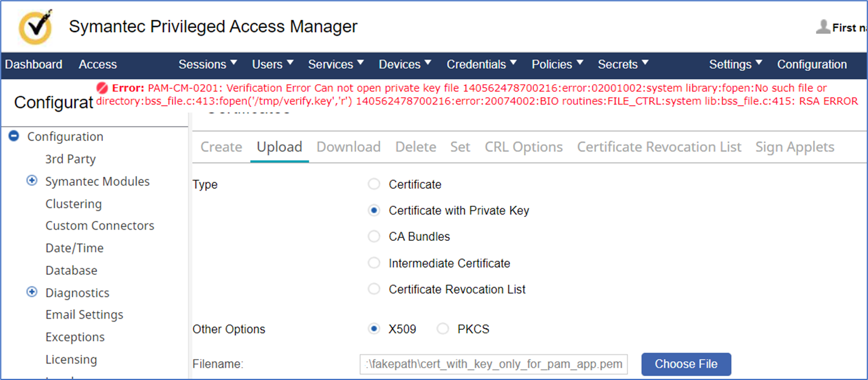Switch to the CRL Options tab
This screenshot has height=380, width=868.
coord(523,147)
